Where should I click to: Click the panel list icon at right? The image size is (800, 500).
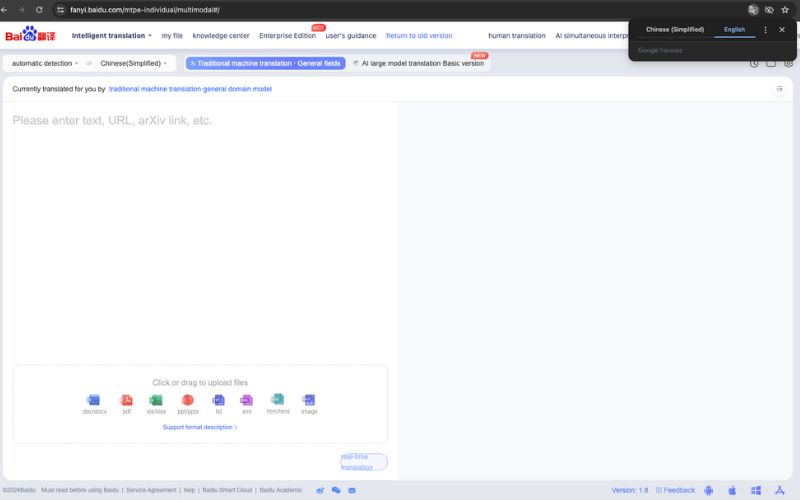(x=779, y=89)
